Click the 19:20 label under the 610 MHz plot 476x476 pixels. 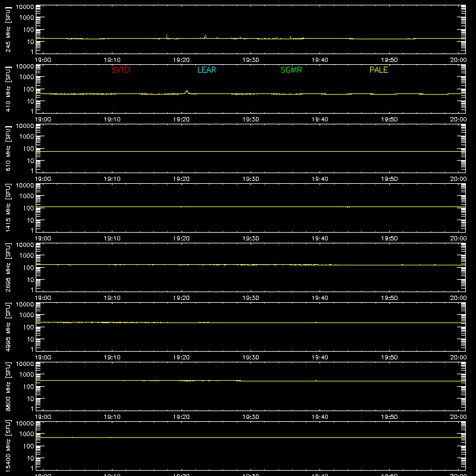coord(181,179)
